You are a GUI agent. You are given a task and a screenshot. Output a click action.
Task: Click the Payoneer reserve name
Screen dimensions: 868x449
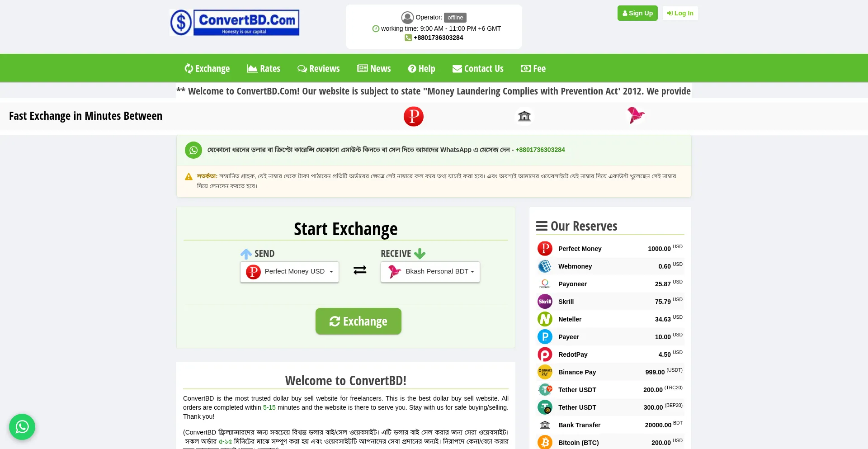click(x=572, y=284)
